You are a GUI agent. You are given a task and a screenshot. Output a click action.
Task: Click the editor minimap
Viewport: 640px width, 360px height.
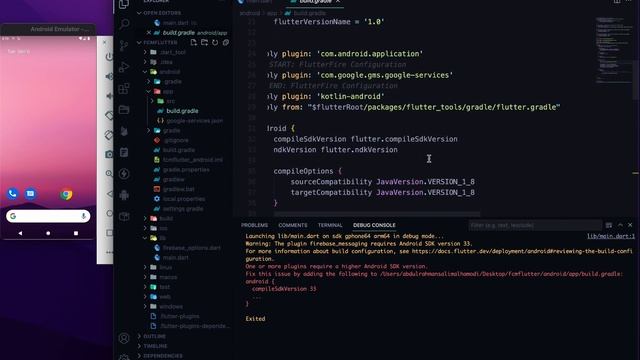(x=613, y=49)
